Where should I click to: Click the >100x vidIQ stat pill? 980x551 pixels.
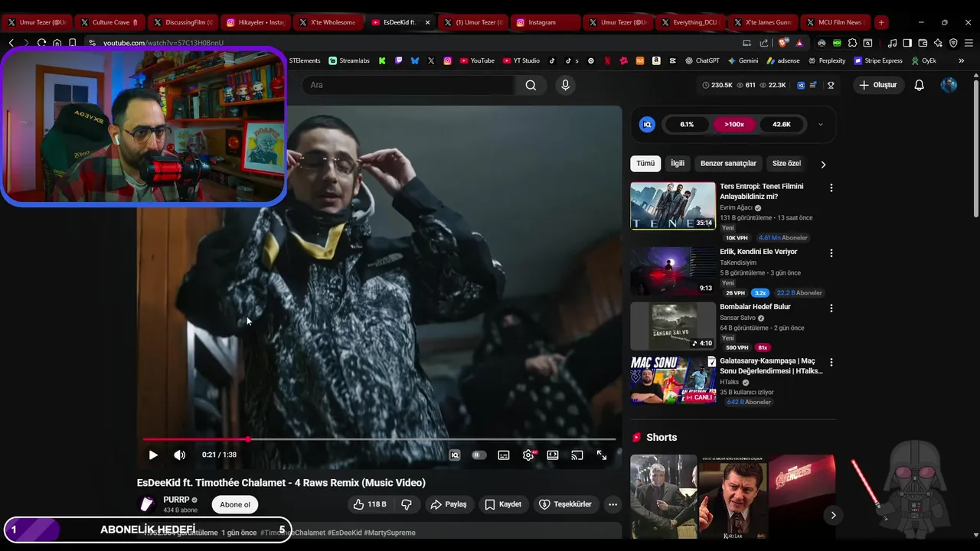(x=734, y=124)
